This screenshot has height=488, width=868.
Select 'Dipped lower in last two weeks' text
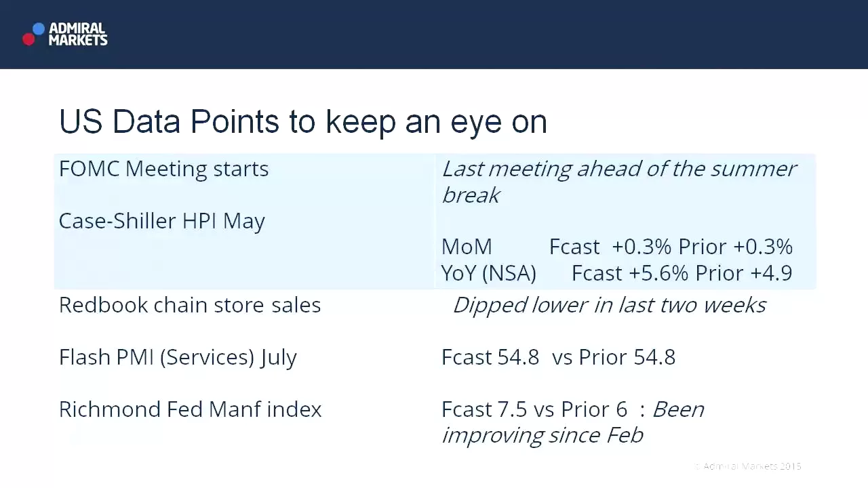(x=609, y=305)
